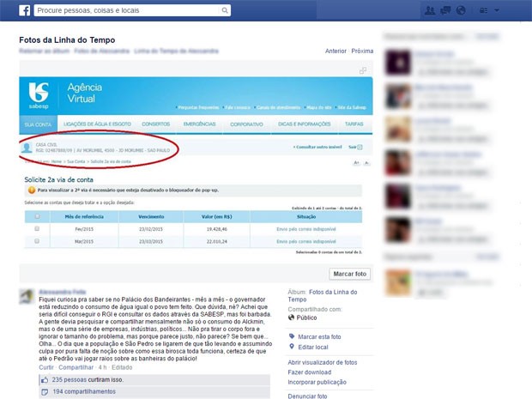Go to Próxima photo link

point(362,51)
